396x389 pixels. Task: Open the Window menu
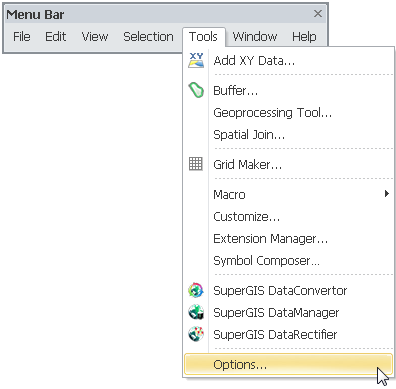pyautogui.click(x=255, y=36)
